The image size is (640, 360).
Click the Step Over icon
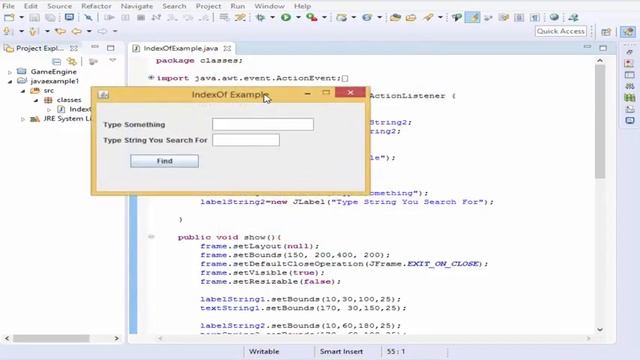click(188, 18)
